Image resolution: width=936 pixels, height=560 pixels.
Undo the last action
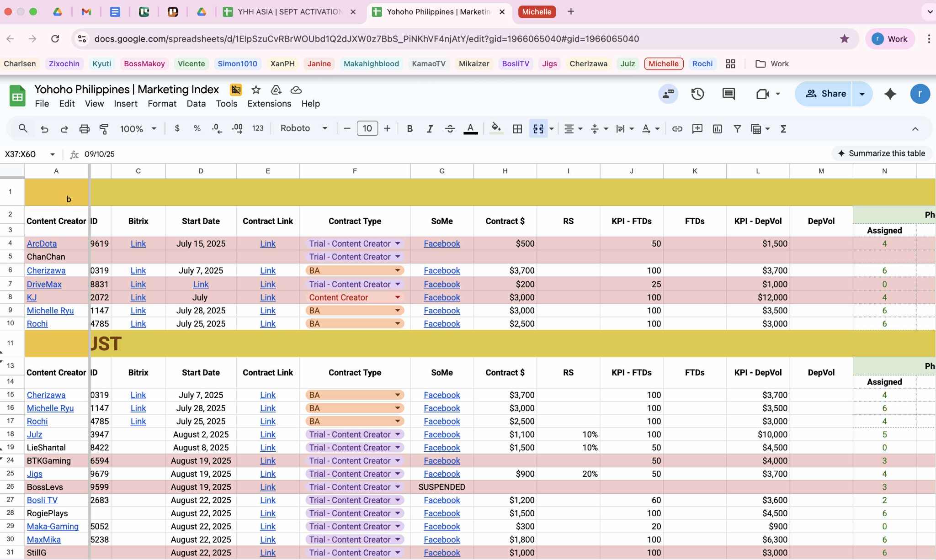point(44,129)
